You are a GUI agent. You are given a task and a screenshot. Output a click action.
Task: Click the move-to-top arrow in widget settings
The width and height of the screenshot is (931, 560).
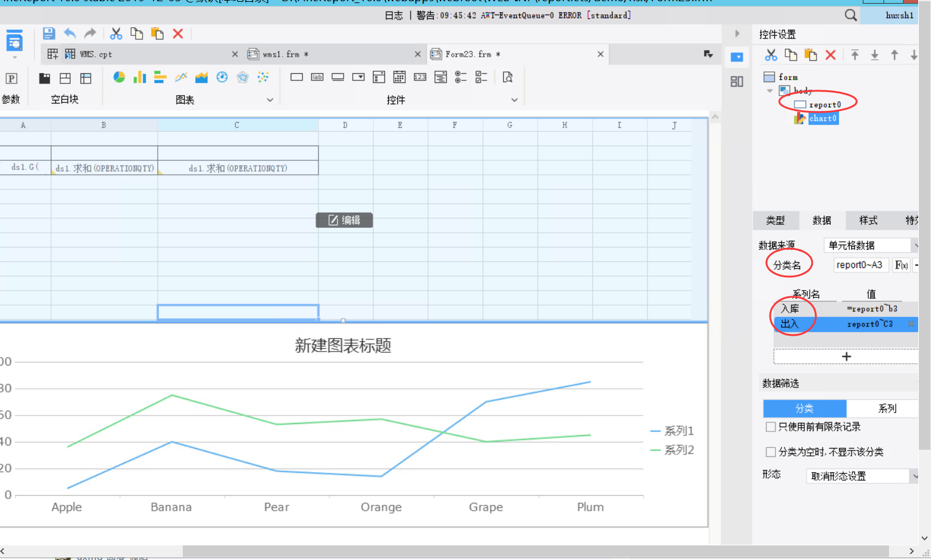pos(855,55)
